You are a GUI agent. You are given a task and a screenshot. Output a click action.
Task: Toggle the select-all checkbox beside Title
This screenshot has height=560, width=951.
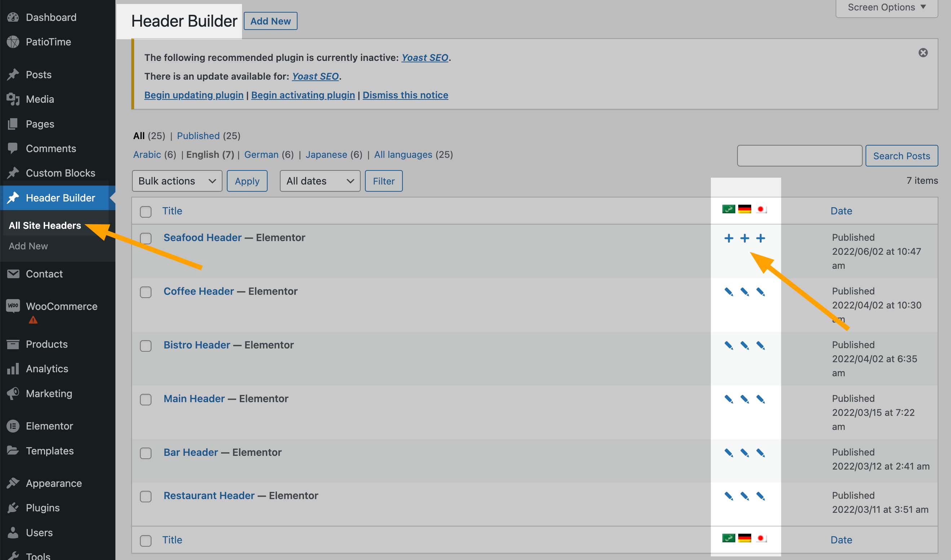tap(146, 211)
